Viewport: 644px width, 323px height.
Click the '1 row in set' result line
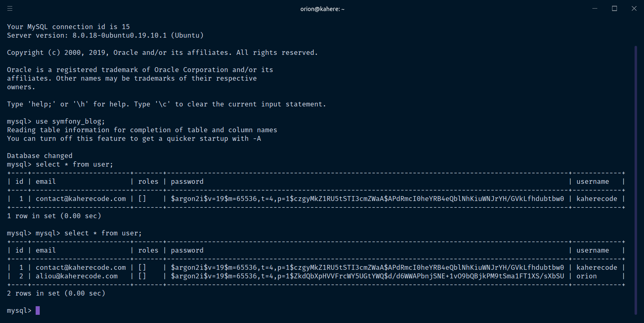pos(54,216)
